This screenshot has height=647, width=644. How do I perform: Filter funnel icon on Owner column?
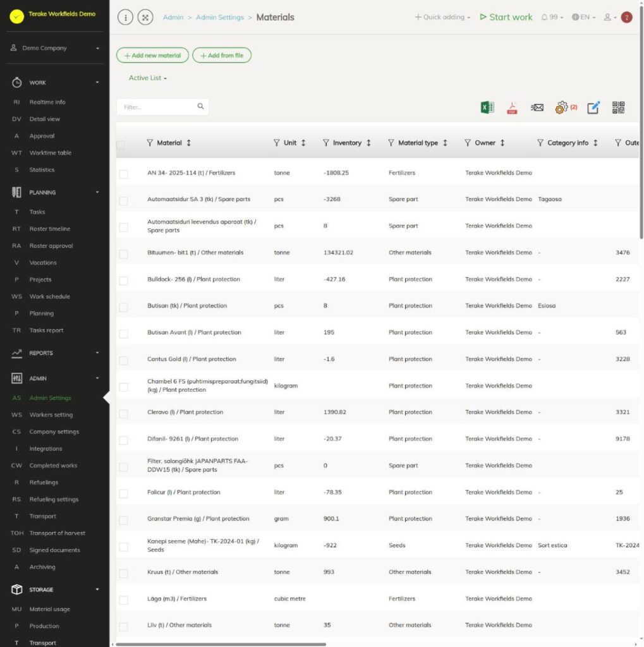[x=467, y=143]
